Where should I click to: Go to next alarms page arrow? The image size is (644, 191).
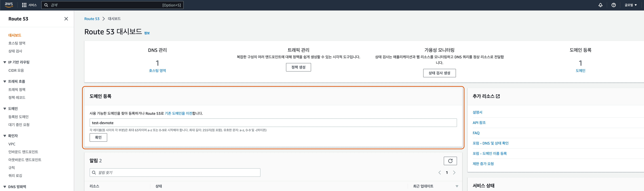click(x=454, y=173)
